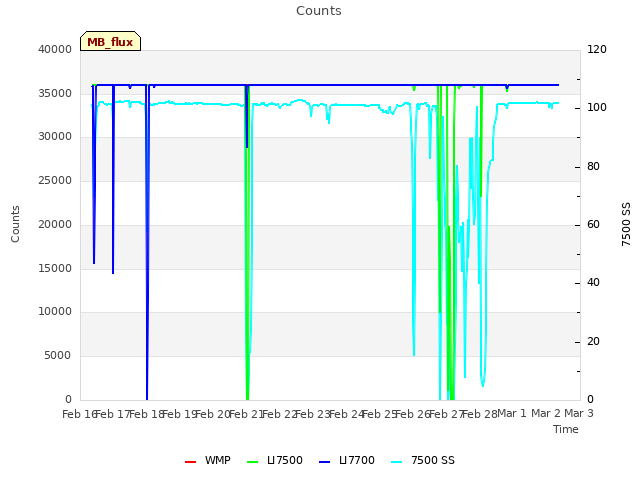
Task: Click the 15000 y-axis tick label
Action: pyautogui.click(x=55, y=268)
